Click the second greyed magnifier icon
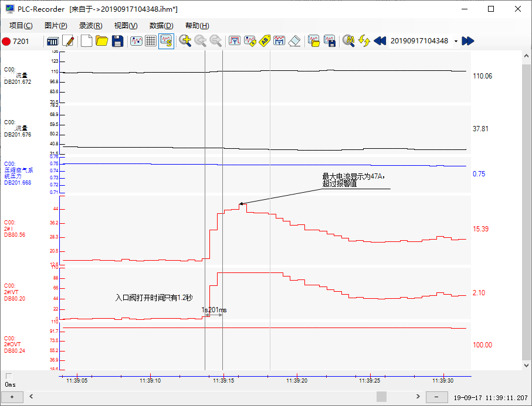 click(216, 41)
